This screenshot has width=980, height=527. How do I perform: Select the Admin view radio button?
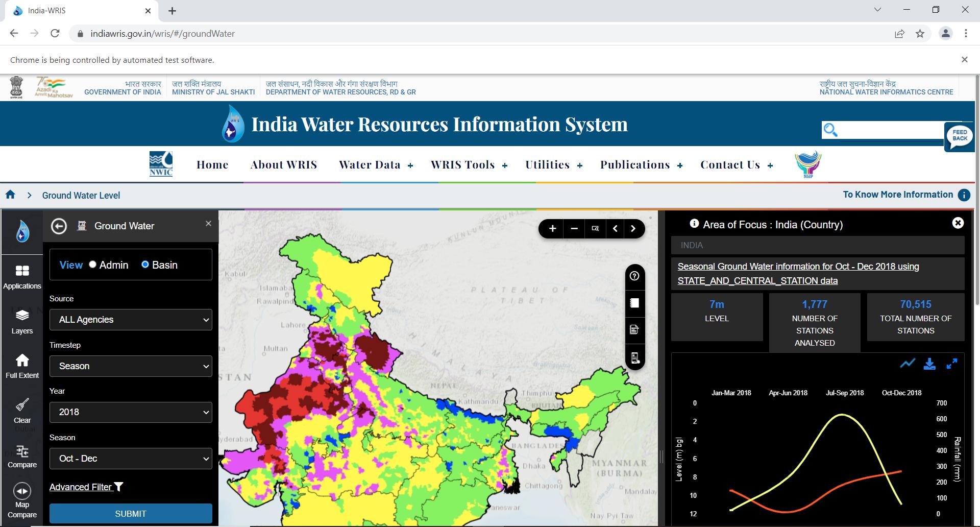(92, 265)
